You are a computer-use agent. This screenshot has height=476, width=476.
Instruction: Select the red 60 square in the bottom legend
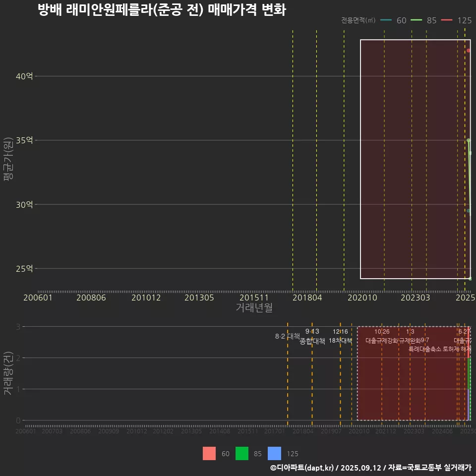coord(209,454)
